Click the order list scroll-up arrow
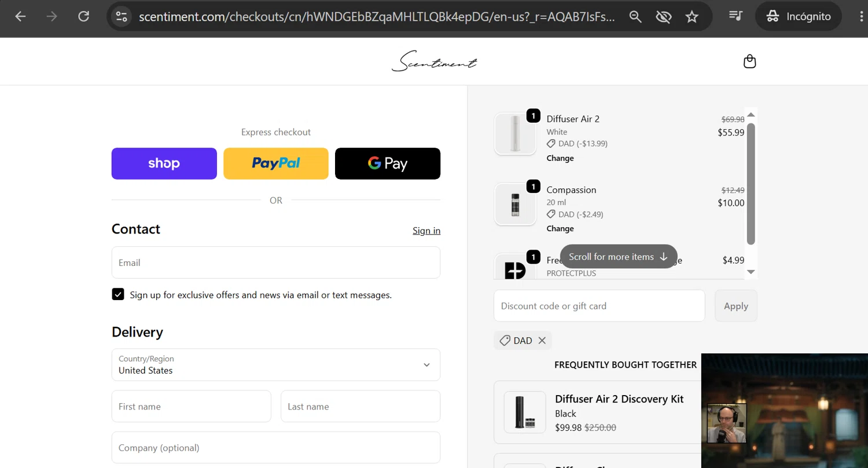The image size is (868, 468). 751,115
